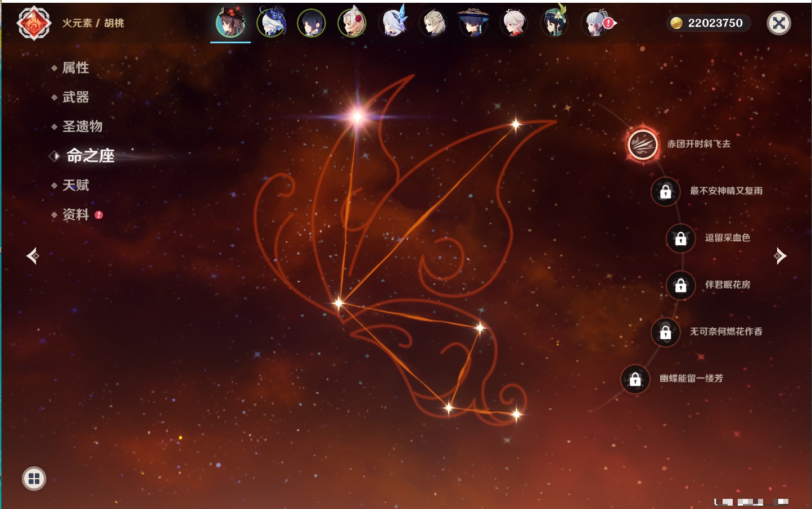
Task: Open the 天赋 talents tab
Action: pyautogui.click(x=75, y=185)
